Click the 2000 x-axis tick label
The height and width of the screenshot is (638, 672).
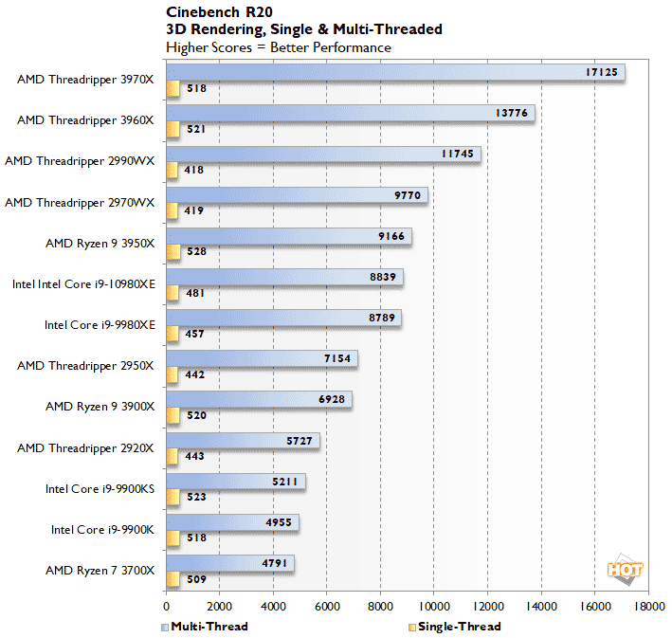point(220,607)
